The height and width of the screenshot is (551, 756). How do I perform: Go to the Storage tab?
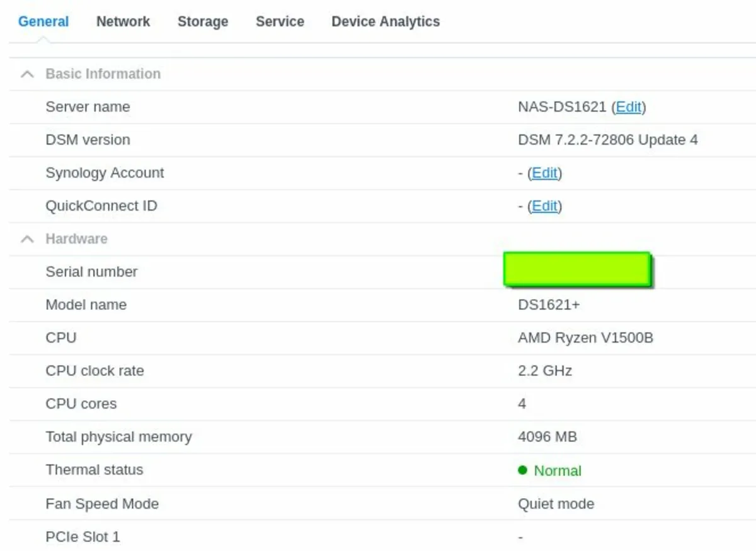point(202,21)
